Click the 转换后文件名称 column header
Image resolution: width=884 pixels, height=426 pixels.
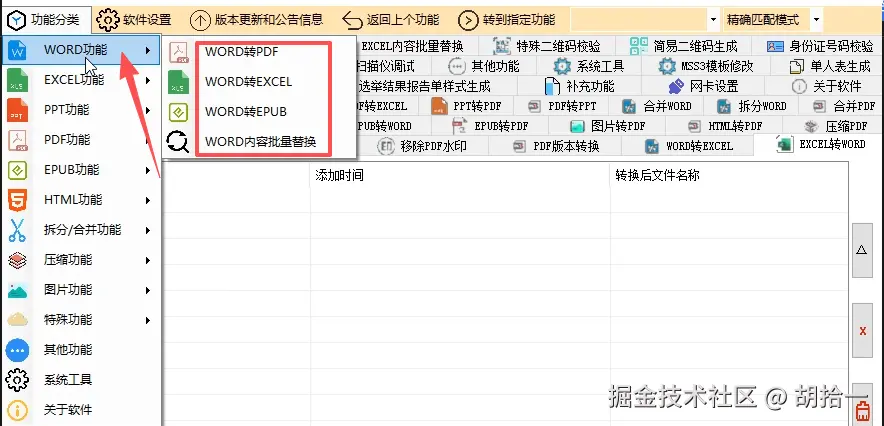pos(728,175)
